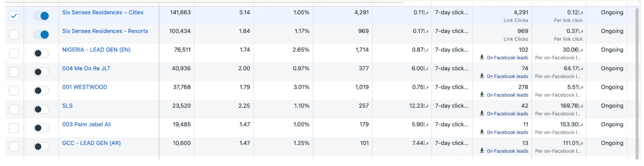Disable the Six Senses Residences - Resorts switch
The height and width of the screenshot is (166, 644).
coord(41,35)
